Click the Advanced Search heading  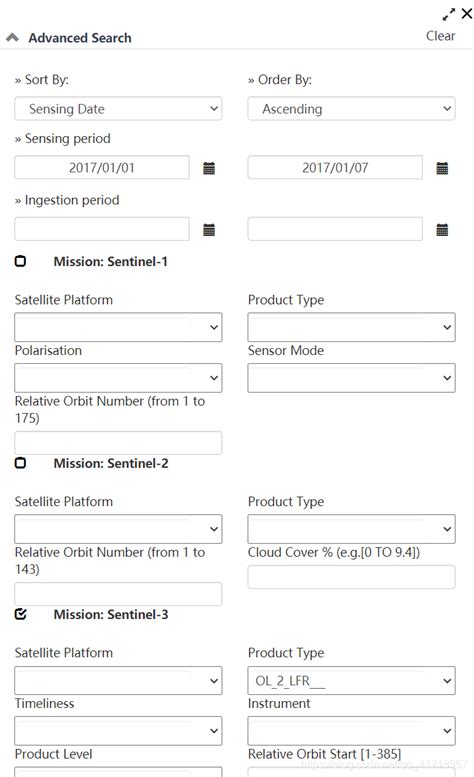tap(80, 38)
